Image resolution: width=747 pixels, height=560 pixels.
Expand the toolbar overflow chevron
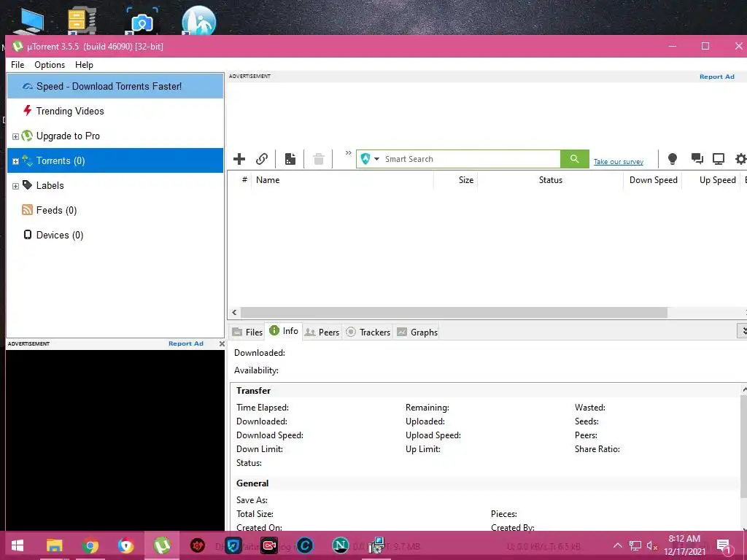[x=348, y=153]
